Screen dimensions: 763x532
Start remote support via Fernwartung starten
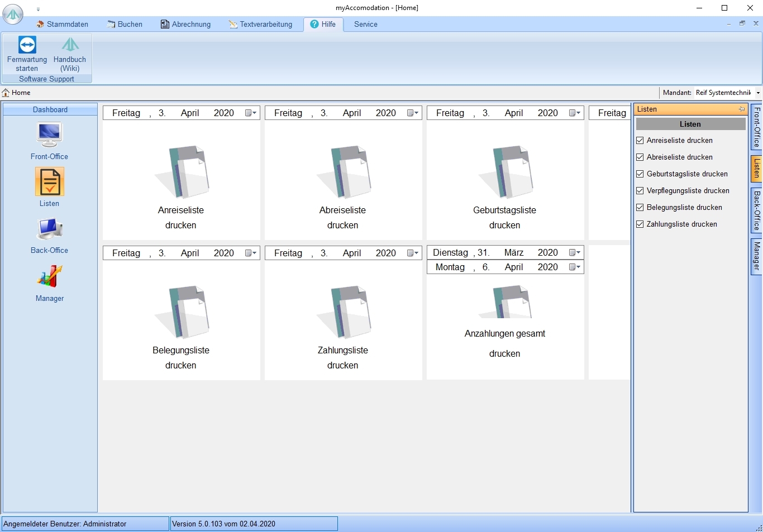(x=27, y=45)
